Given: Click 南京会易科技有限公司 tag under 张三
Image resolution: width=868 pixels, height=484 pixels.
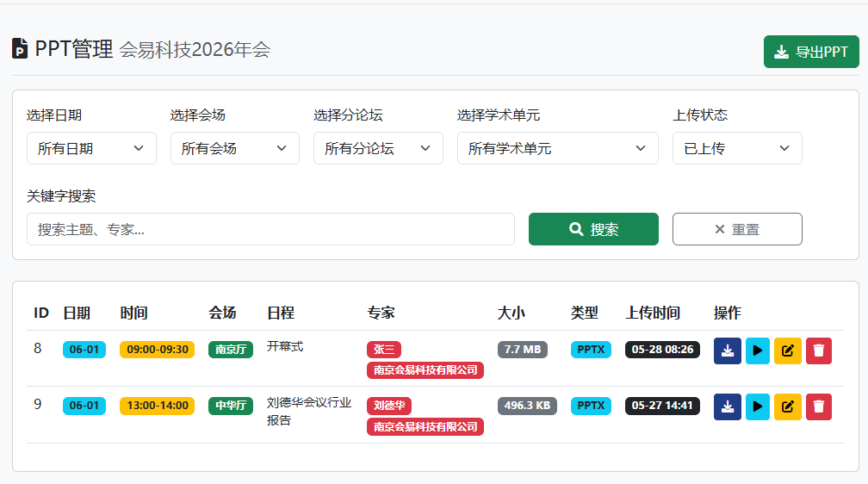Looking at the screenshot, I should pos(425,370).
